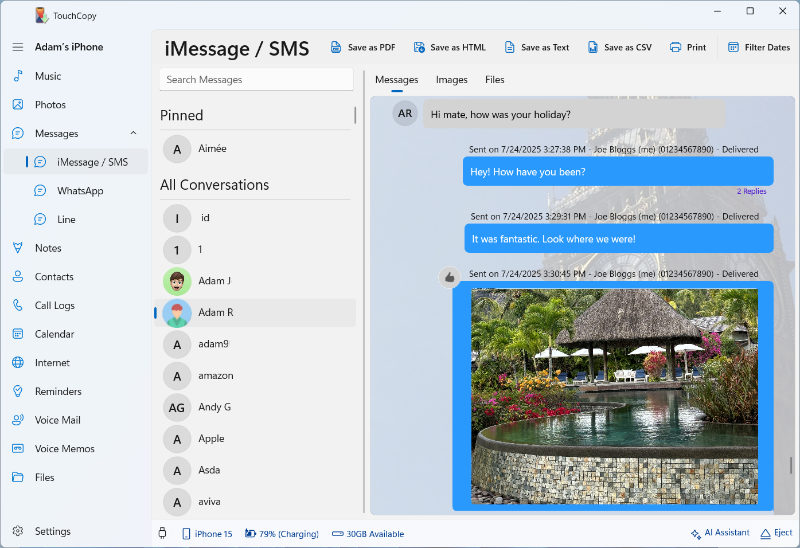Screen dimensions: 800x548
Task: Click the Save as PDF icon
Action: pos(336,47)
